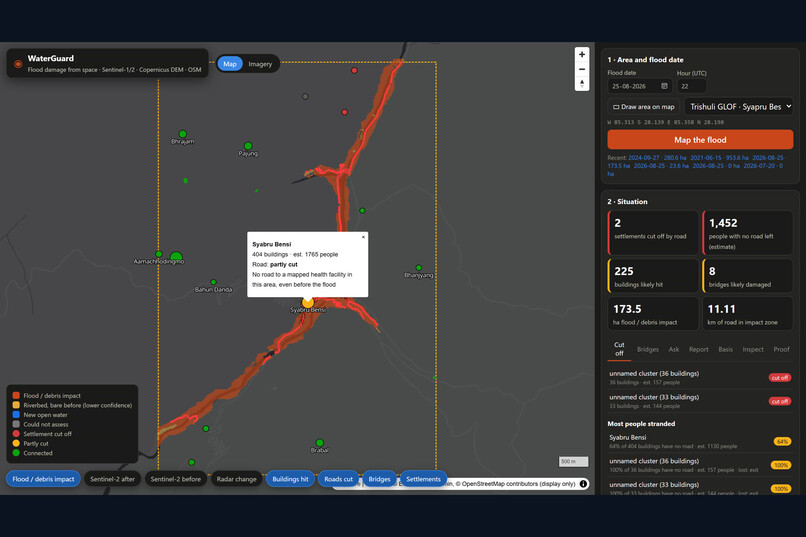
Task: Toggle the Bridges layer chip
Action: pos(379,479)
